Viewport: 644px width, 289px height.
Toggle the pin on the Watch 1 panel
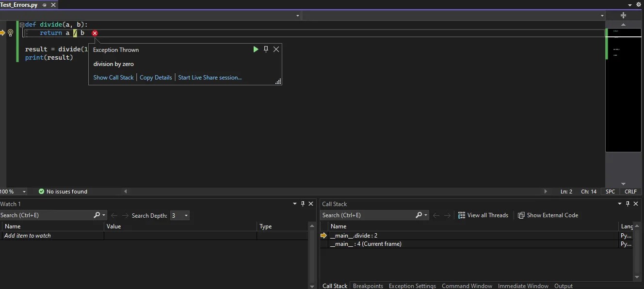point(303,204)
